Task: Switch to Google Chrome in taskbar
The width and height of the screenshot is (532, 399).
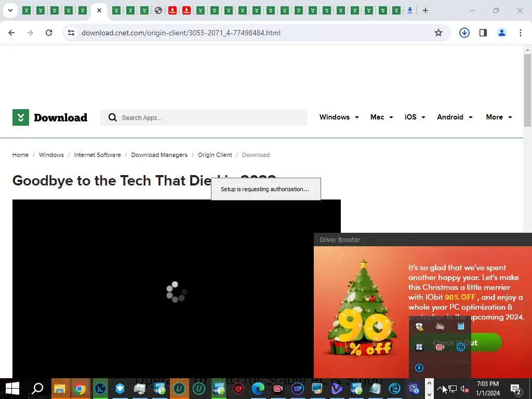Action: [x=80, y=389]
